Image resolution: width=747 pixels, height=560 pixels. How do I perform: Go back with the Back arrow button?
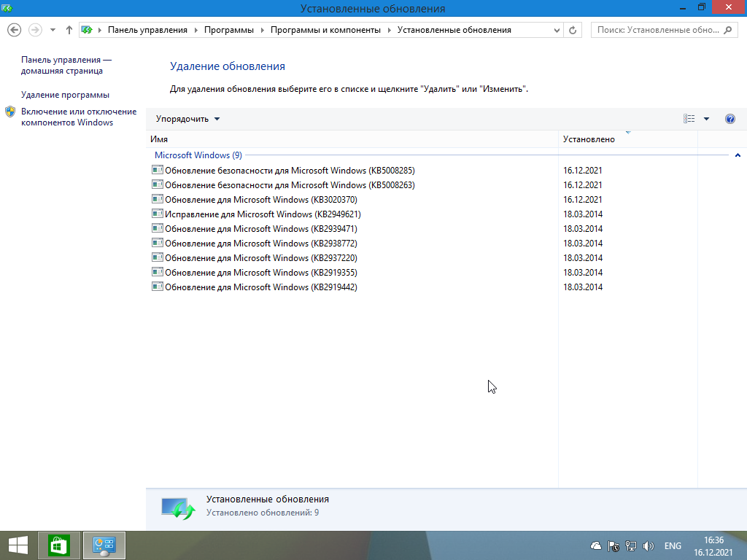point(15,30)
